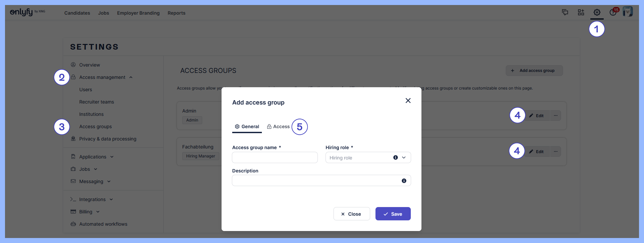Select Recruiter teams in the sidebar
Screen dimensions: 644x243
click(x=97, y=102)
